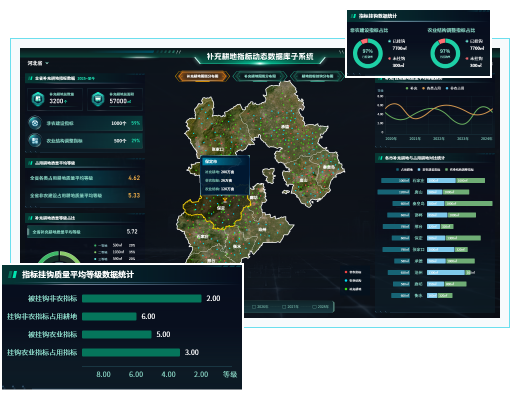The height and width of the screenshot is (400, 520).
Task: Tick the last year checkbox on the timeline bar
Action: pyautogui.click(x=314, y=307)
